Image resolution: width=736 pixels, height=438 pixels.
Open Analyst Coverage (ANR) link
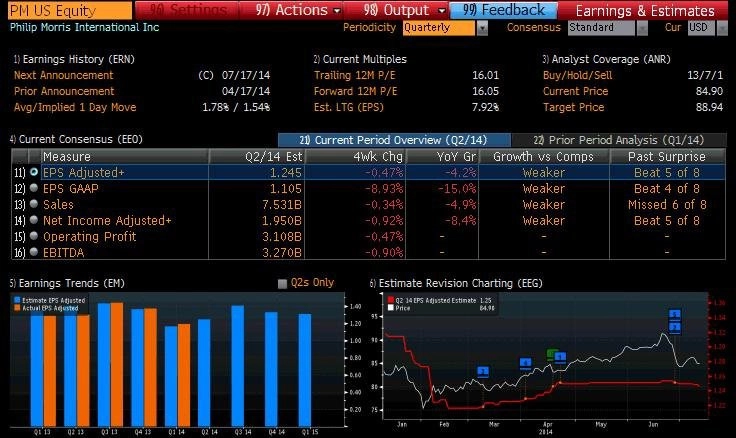[606, 59]
